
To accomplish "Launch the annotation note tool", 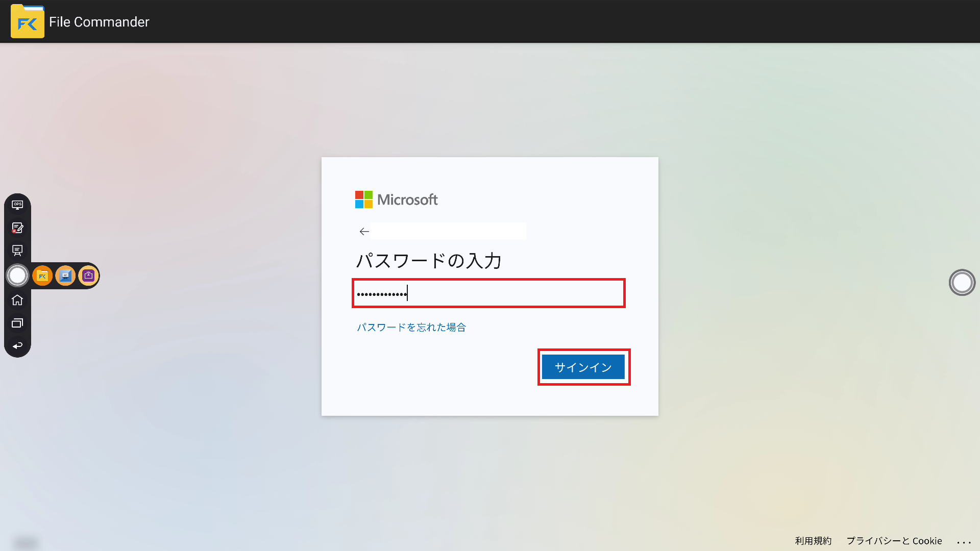I will [x=17, y=228].
